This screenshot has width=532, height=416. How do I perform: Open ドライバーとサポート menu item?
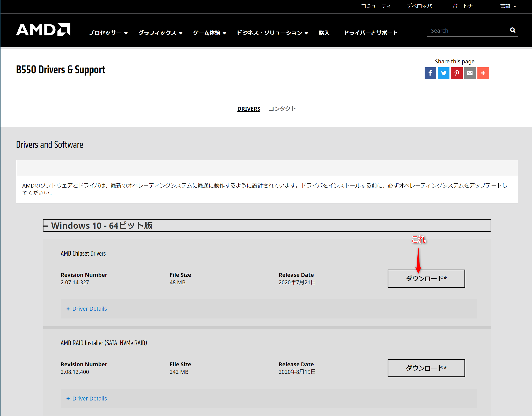tap(371, 33)
